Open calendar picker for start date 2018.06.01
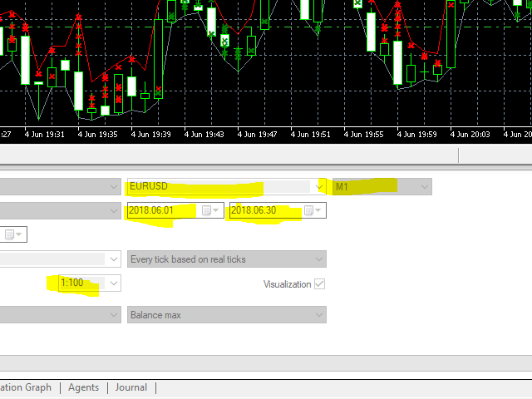 point(210,210)
